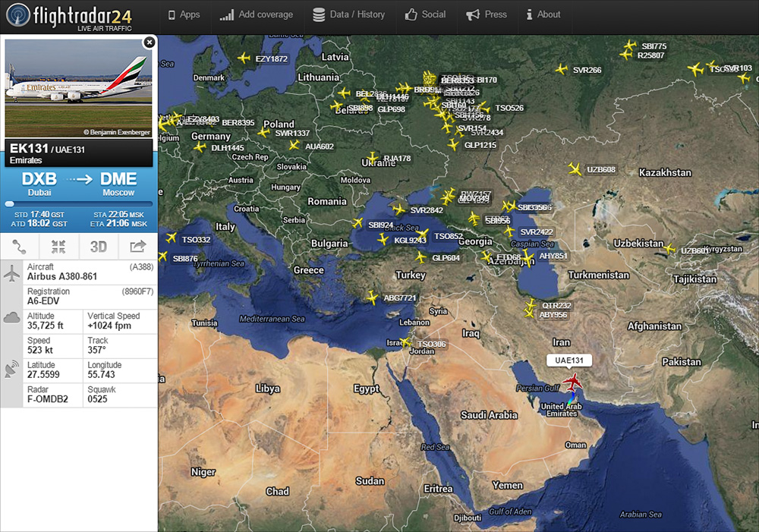The width and height of the screenshot is (759, 532).
Task: Click aircraft type Airbus A380-861
Action: point(62,276)
